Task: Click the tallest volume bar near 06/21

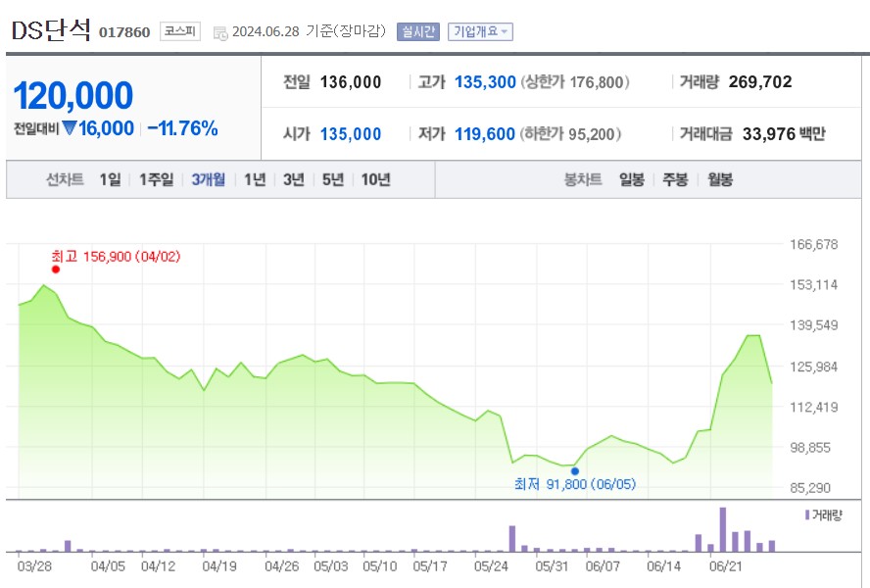Action: 722,529
